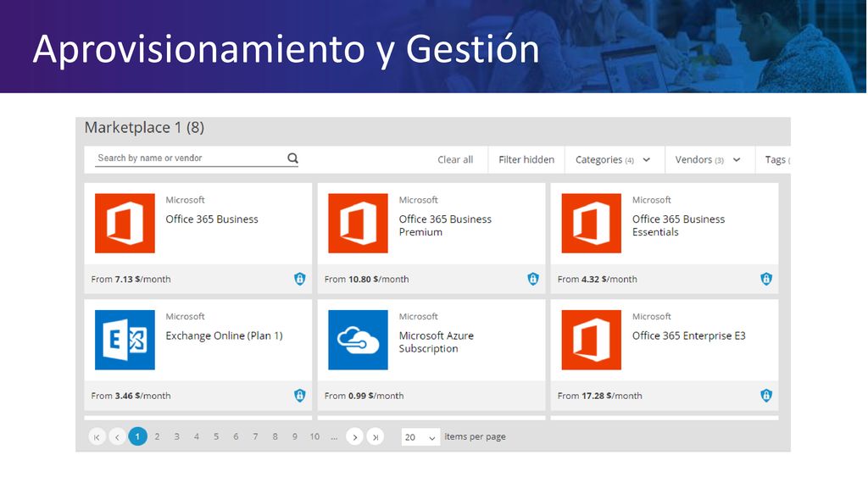Open the Tags filter dropdown

[777, 160]
